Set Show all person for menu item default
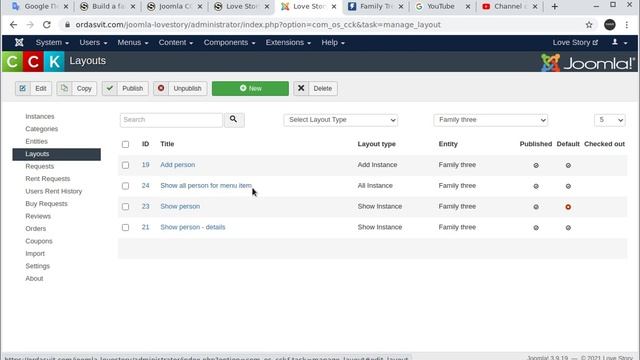Viewport: 640px width, 360px height. [568, 186]
